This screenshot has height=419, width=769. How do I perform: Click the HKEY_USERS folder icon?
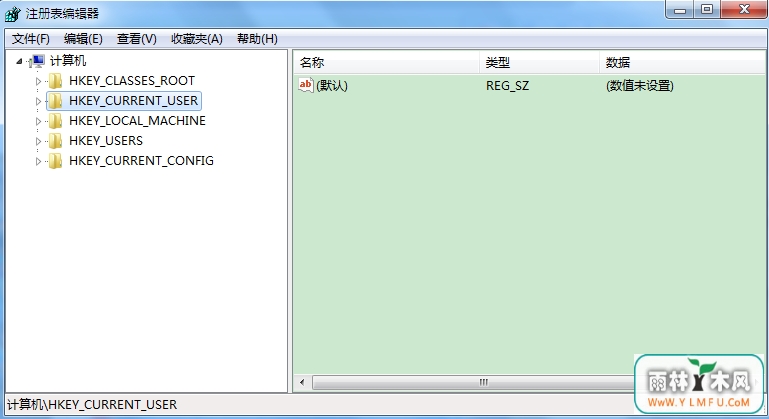click(x=55, y=141)
